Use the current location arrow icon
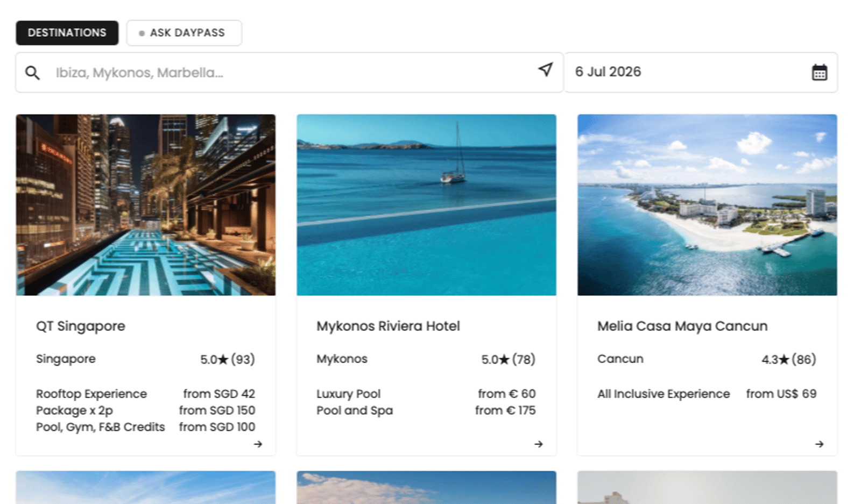 coord(546,69)
